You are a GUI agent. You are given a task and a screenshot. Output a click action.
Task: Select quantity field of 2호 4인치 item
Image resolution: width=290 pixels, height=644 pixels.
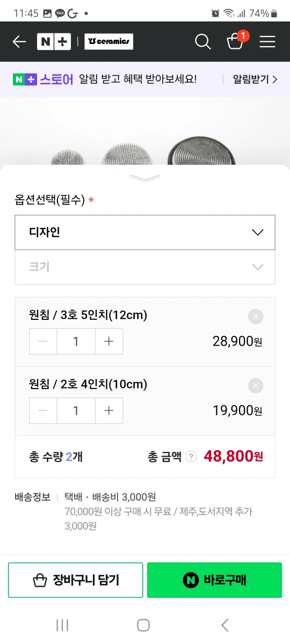(x=76, y=411)
